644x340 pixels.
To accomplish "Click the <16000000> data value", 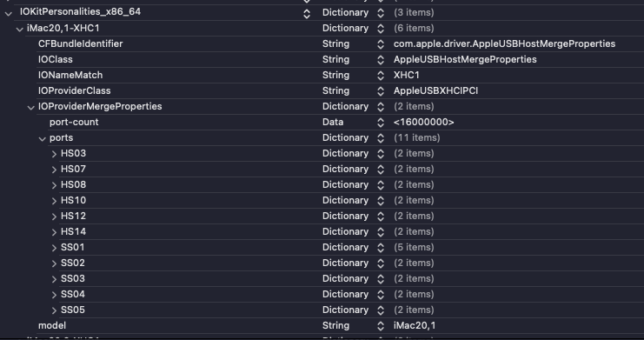I will coord(424,122).
